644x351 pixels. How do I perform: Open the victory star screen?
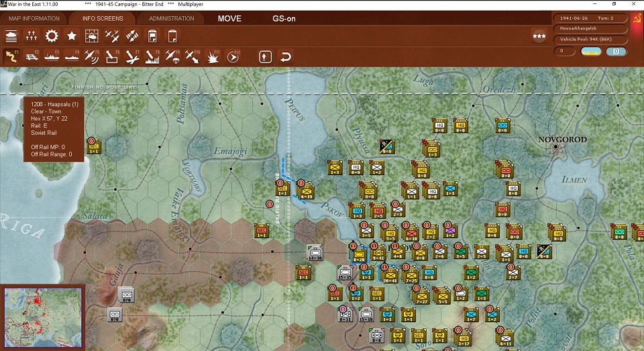pyautogui.click(x=72, y=36)
